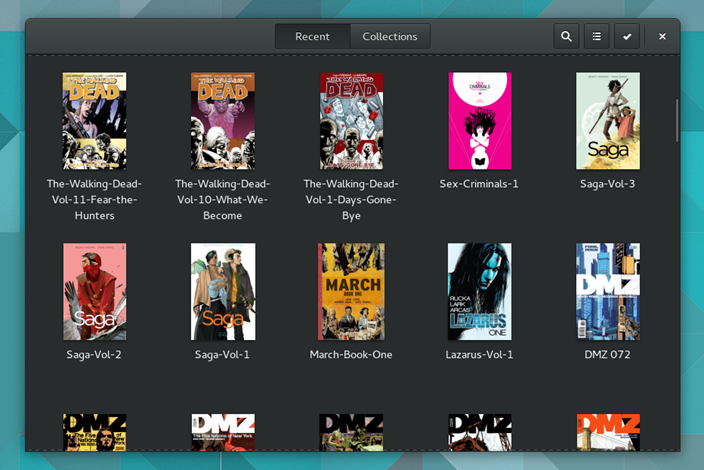The width and height of the screenshot is (704, 470).
Task: Open the DMZ 072 cover
Action: [608, 292]
